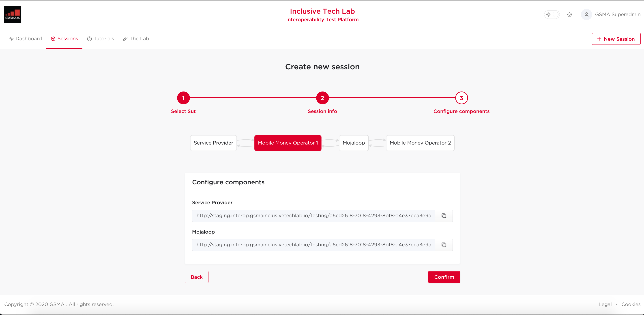Viewport: 644px width, 315px height.
Task: Click the copyright 2020 GSMA text
Action: (59, 304)
